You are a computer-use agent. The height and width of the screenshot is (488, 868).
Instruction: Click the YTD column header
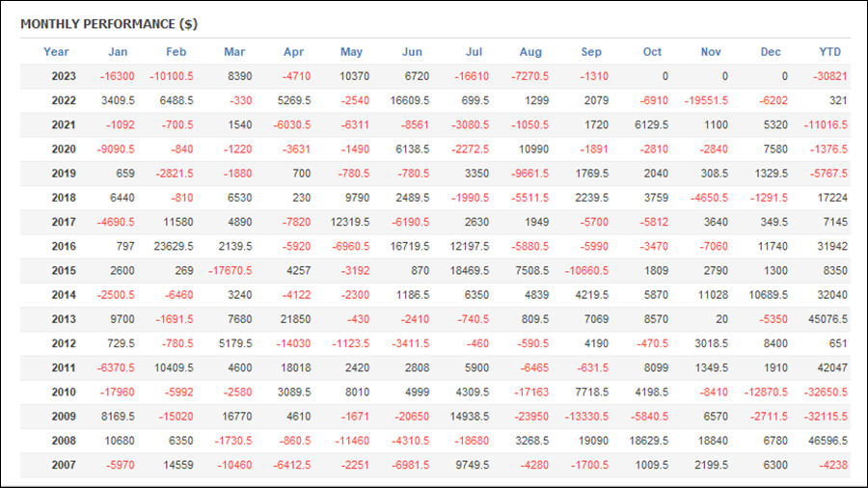(829, 52)
